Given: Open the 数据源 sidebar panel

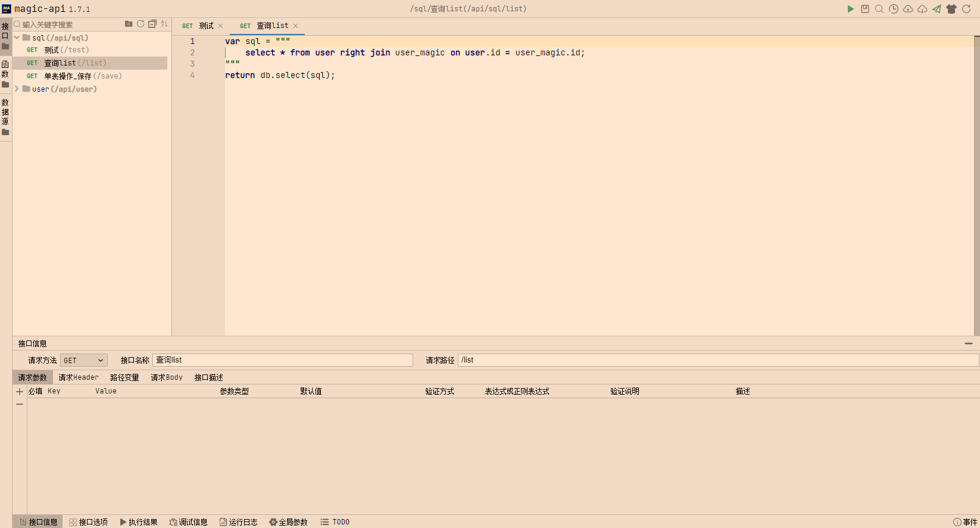Looking at the screenshot, I should point(5,117).
